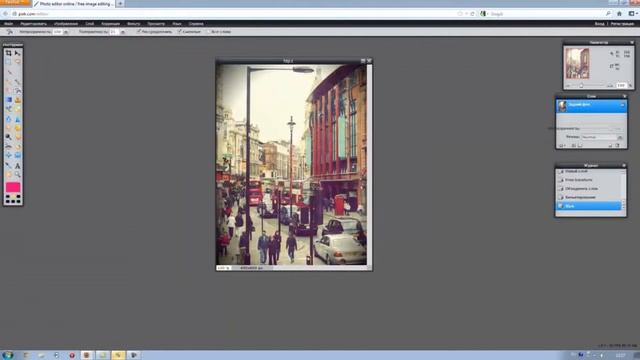Select the highlighted last history entry
This screenshot has height=360, width=640.
[x=589, y=206]
